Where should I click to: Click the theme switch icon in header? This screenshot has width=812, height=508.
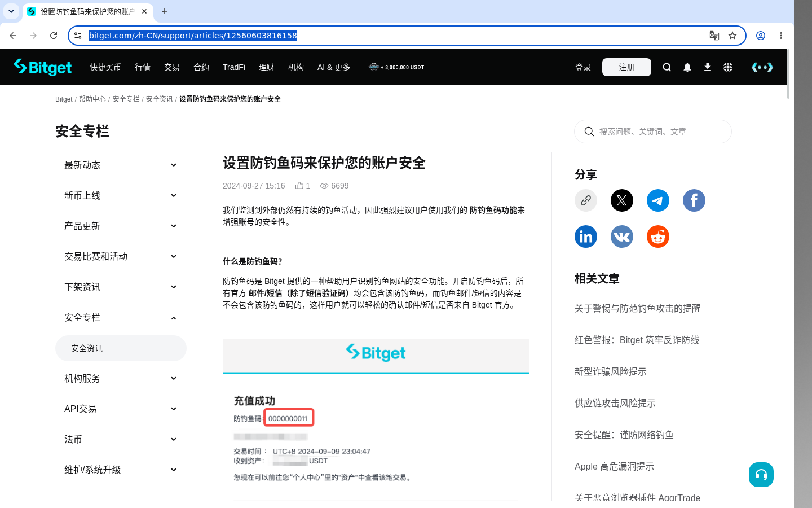(762, 67)
